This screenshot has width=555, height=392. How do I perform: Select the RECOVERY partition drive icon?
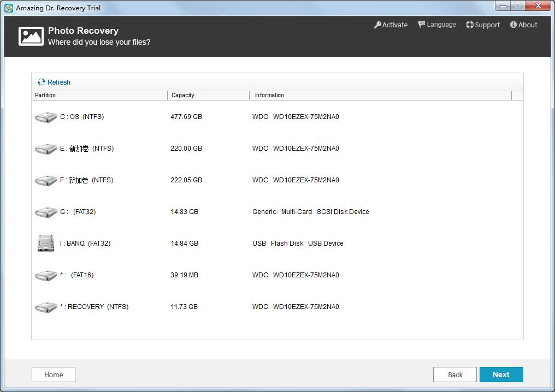[46, 307]
